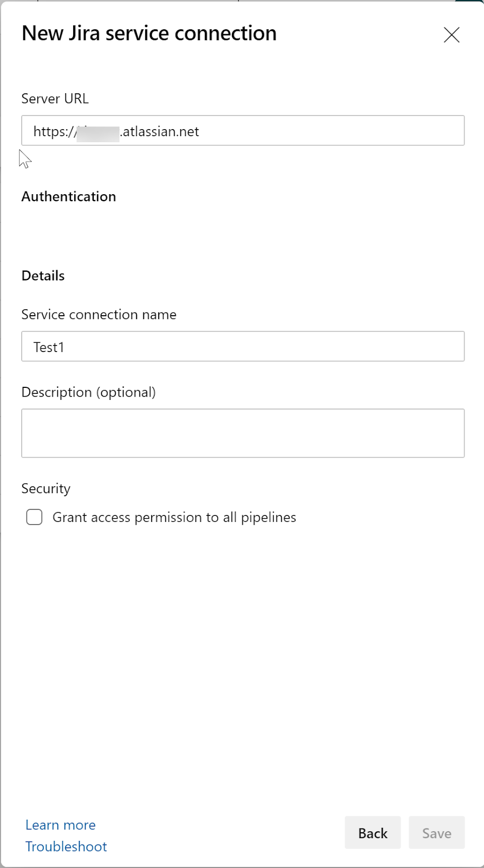This screenshot has width=484, height=868.
Task: Click the Security section label
Action: [46, 488]
